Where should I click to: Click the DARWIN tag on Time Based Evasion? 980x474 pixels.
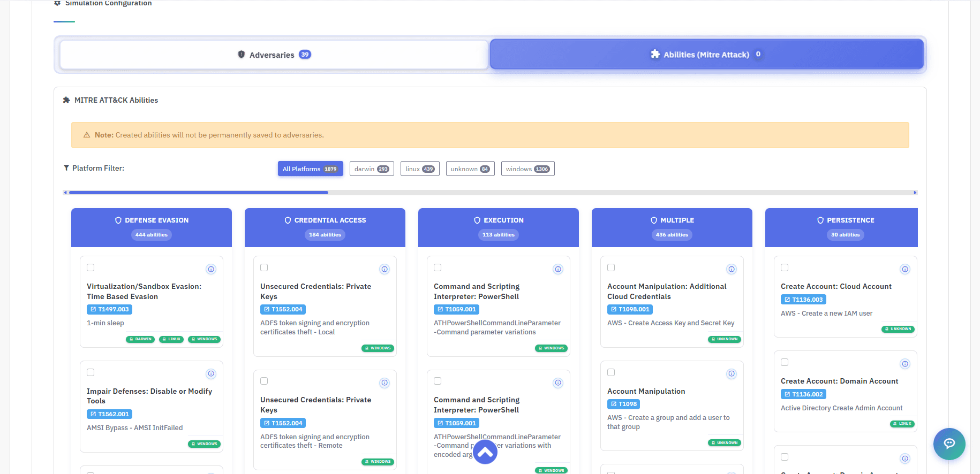click(x=140, y=339)
